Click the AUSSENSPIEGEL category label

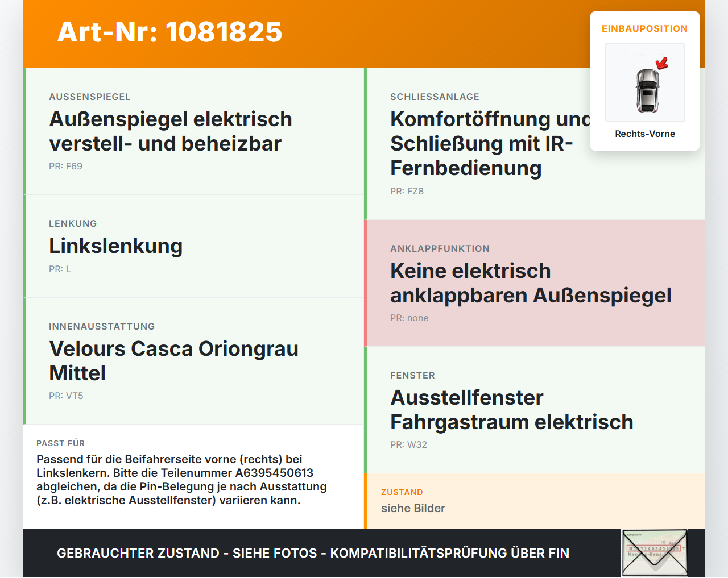tap(90, 97)
